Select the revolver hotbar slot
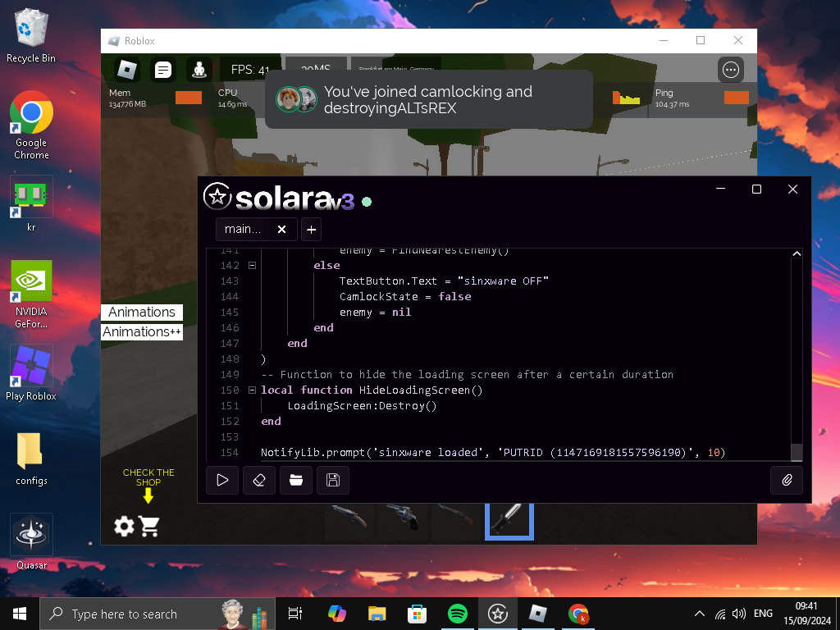The height and width of the screenshot is (630, 840). point(402,521)
